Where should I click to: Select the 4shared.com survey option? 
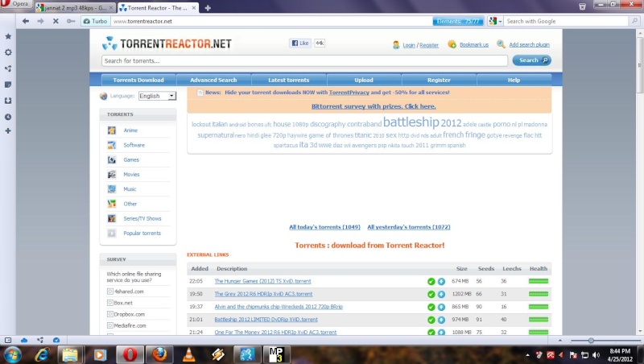[x=110, y=292]
